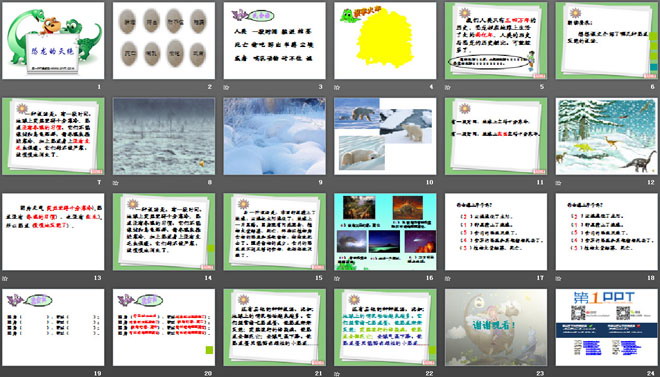Click the slide number label "19"
This screenshot has width=660, height=377.
click(x=98, y=374)
